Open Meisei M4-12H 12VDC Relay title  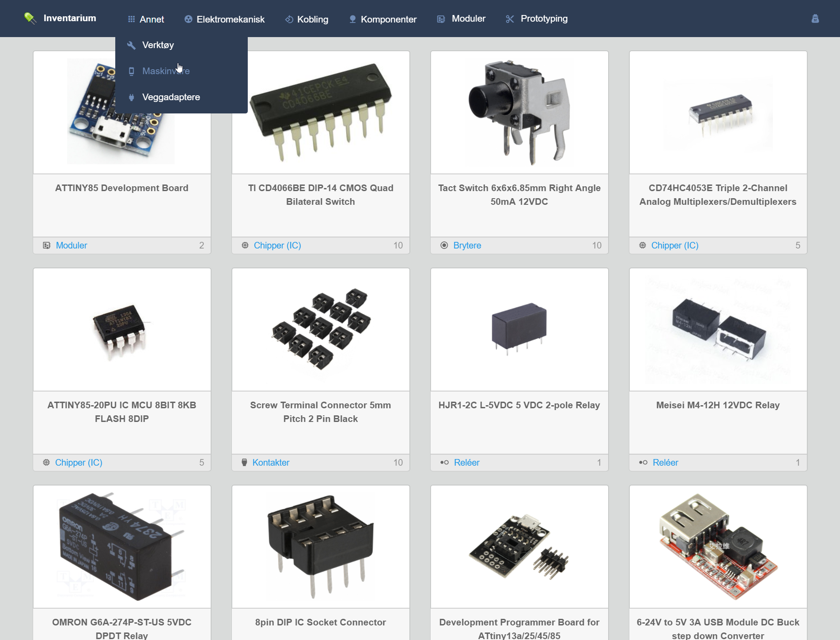tap(718, 405)
